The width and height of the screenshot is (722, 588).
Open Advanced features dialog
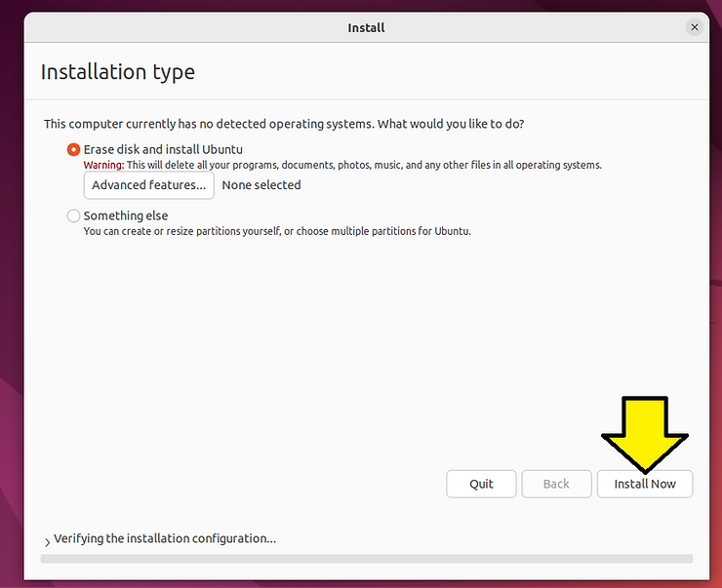pyautogui.click(x=148, y=185)
